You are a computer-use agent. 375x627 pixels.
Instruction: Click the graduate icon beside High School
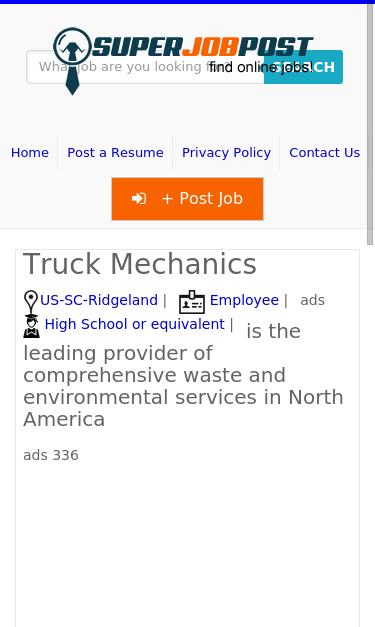(32, 326)
